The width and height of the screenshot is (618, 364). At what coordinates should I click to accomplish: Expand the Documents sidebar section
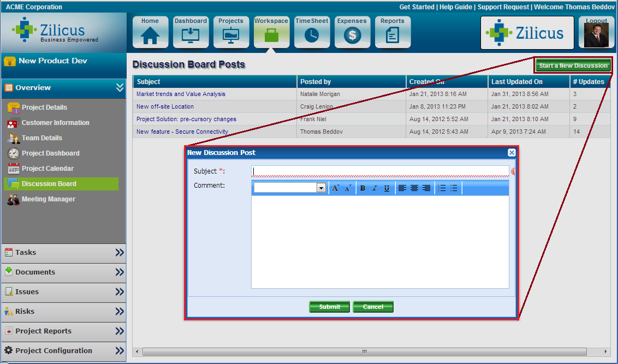coord(120,272)
